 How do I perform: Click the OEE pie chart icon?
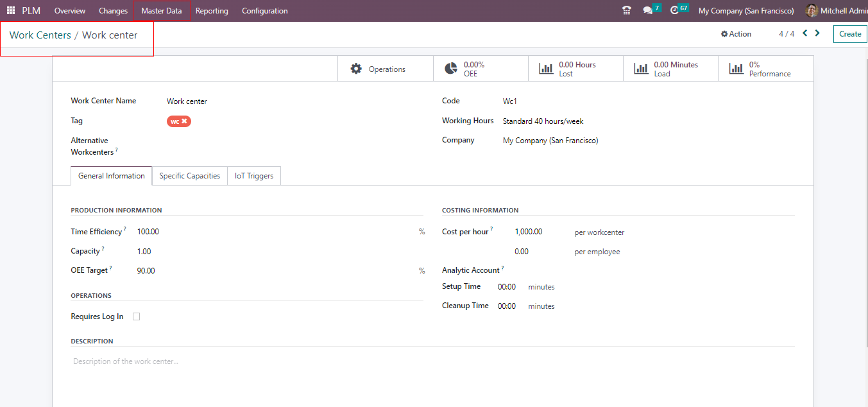[x=451, y=69]
